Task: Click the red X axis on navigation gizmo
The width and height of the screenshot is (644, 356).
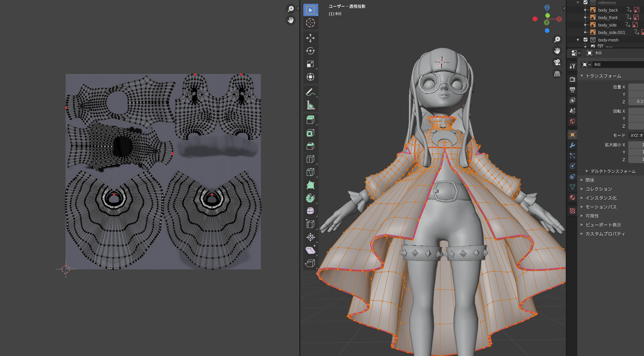Action: point(559,19)
